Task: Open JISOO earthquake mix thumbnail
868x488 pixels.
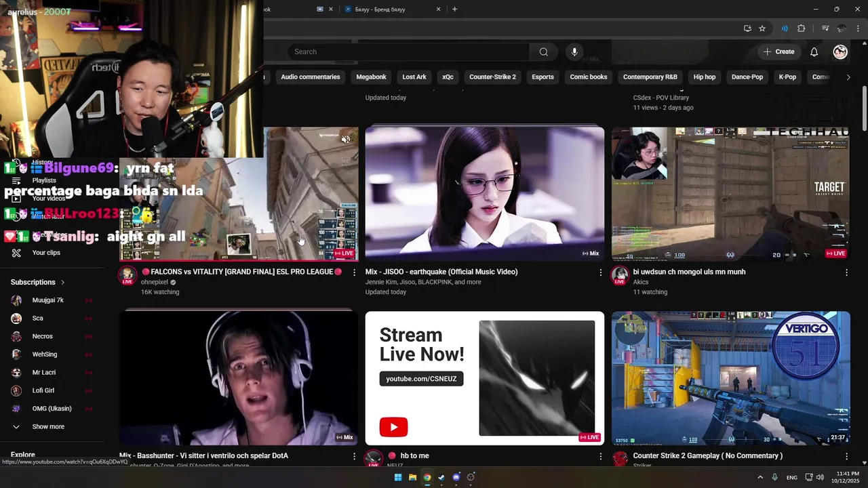Action: click(x=485, y=194)
